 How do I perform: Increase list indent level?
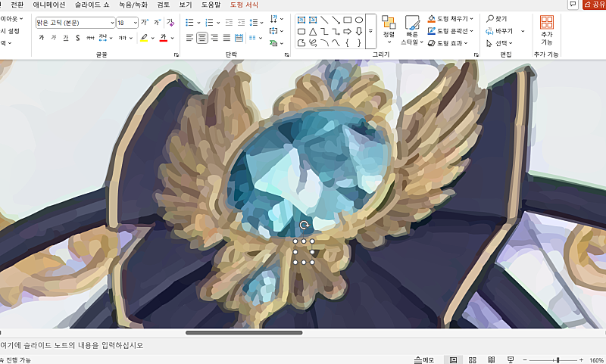tap(241, 23)
